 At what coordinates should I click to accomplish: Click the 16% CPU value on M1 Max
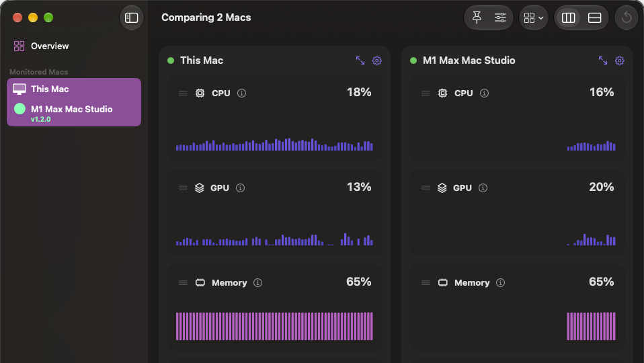[602, 92]
